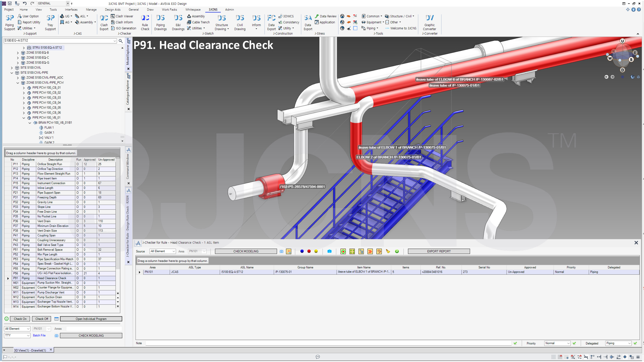Viewport: 644px width, 362px height.
Task: Open the Rule Check tool
Action: coord(145,23)
